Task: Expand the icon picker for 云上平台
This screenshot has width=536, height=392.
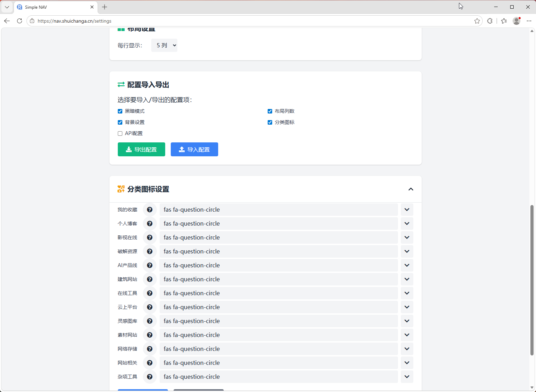Action: (407, 307)
